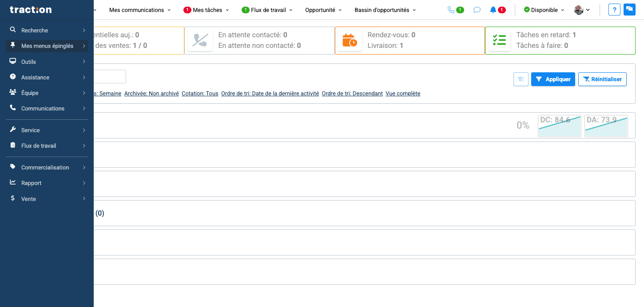Click the Outils monitor icon
Viewport: 644px width, 307px height.
pos(13,62)
